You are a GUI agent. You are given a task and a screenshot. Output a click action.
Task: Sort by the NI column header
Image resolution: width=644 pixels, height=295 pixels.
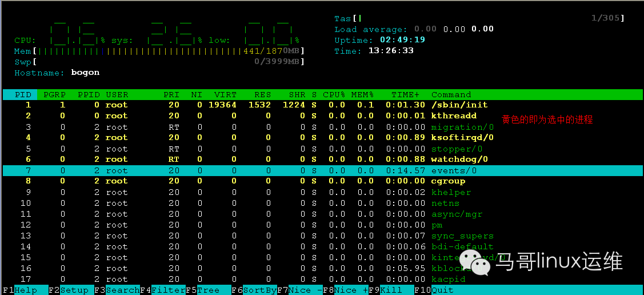click(x=197, y=94)
